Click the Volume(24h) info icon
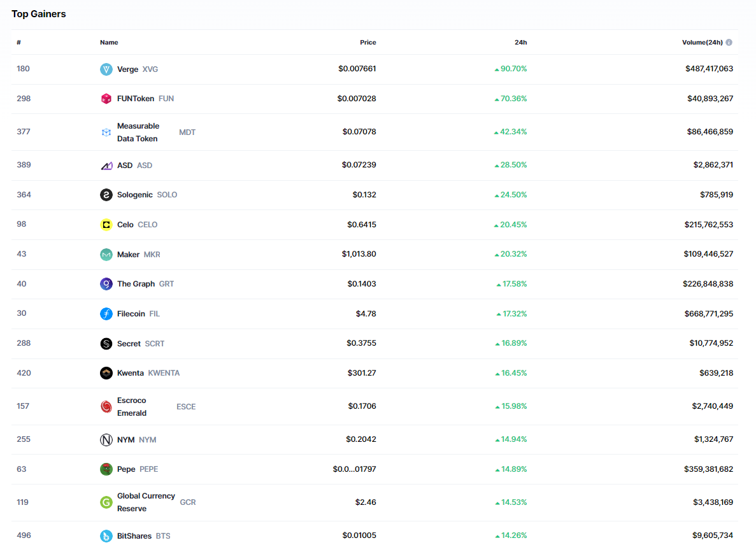This screenshot has height=552, width=756. 729,43
